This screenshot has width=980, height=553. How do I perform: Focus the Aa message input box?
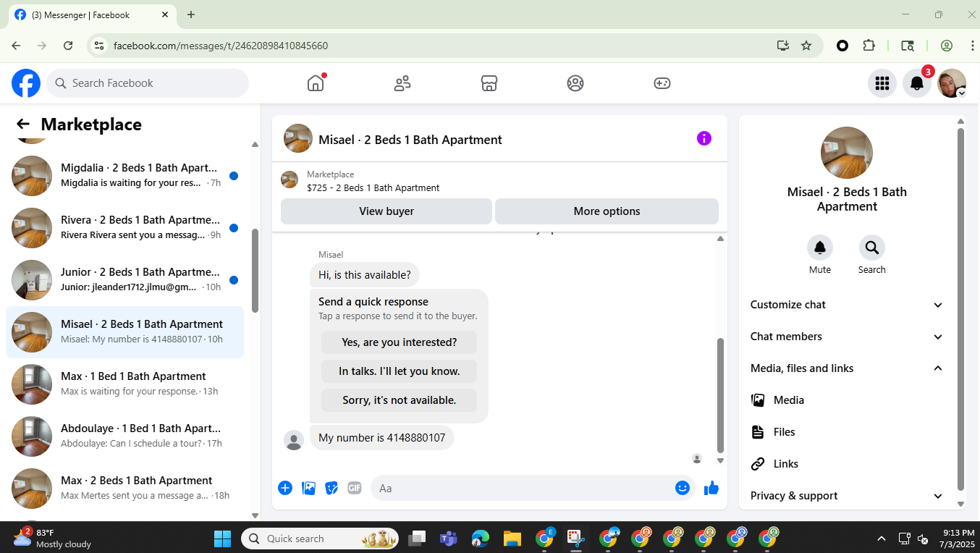click(x=521, y=488)
